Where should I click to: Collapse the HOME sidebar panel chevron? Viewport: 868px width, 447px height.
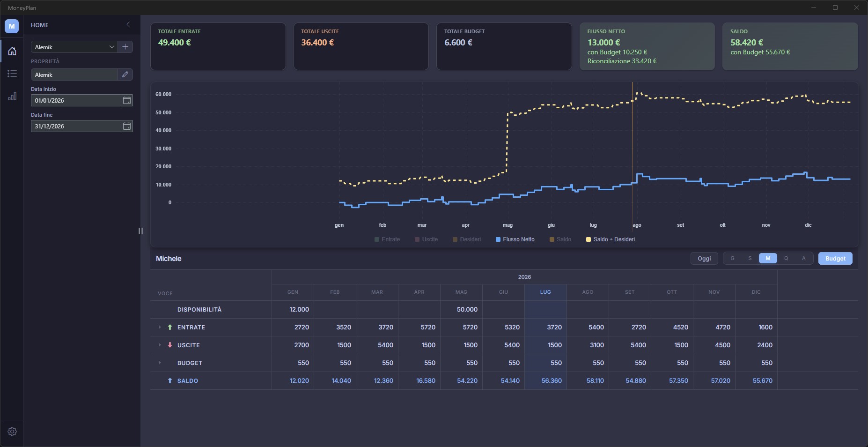point(128,25)
